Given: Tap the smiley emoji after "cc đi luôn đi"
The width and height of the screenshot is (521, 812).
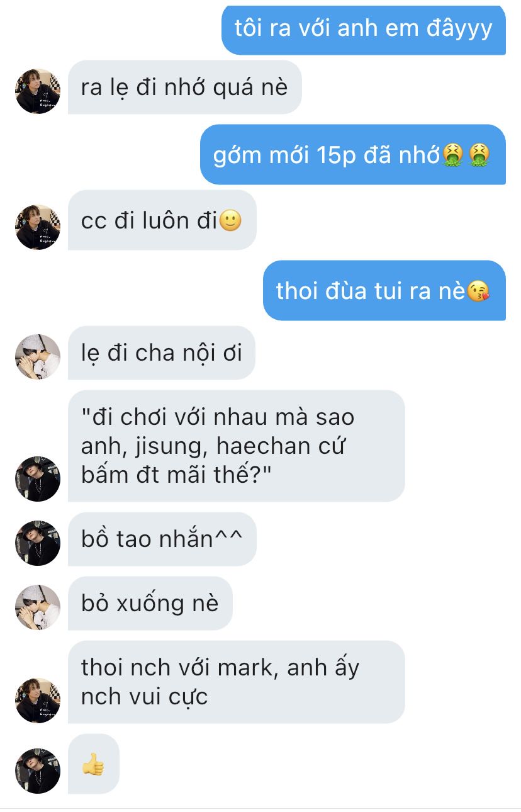Looking at the screenshot, I should pyautogui.click(x=230, y=221).
